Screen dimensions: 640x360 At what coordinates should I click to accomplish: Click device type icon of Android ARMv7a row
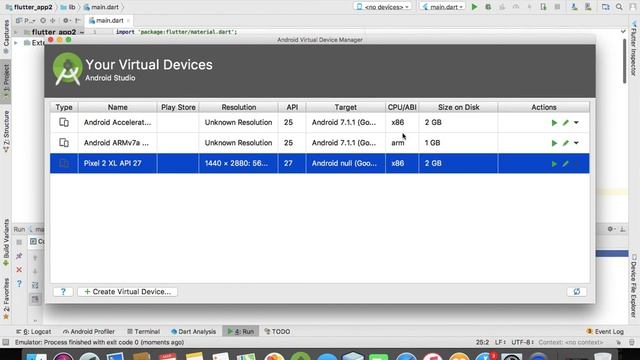(x=64, y=143)
